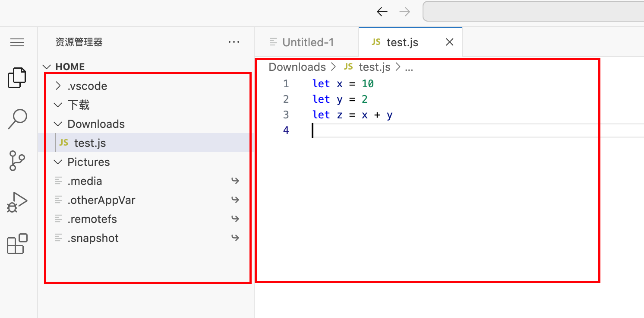The height and width of the screenshot is (318, 644).
Task: Open the Run and Debug view
Action: (x=17, y=202)
